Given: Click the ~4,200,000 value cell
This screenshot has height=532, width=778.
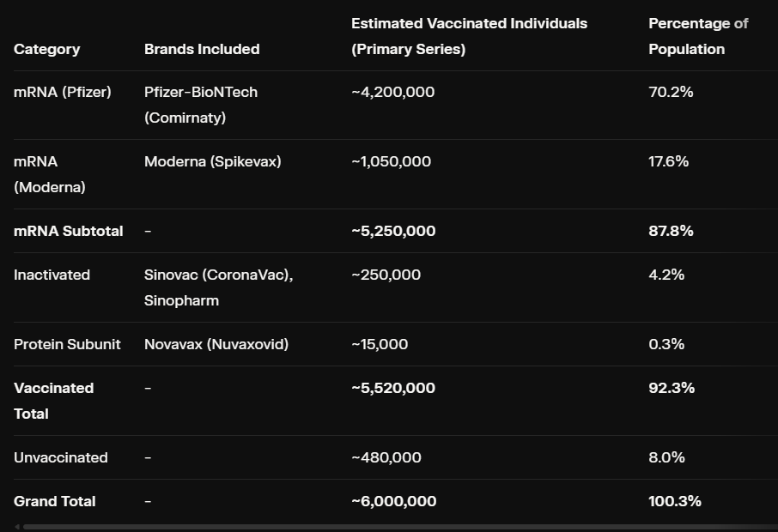Looking at the screenshot, I should 392,92.
